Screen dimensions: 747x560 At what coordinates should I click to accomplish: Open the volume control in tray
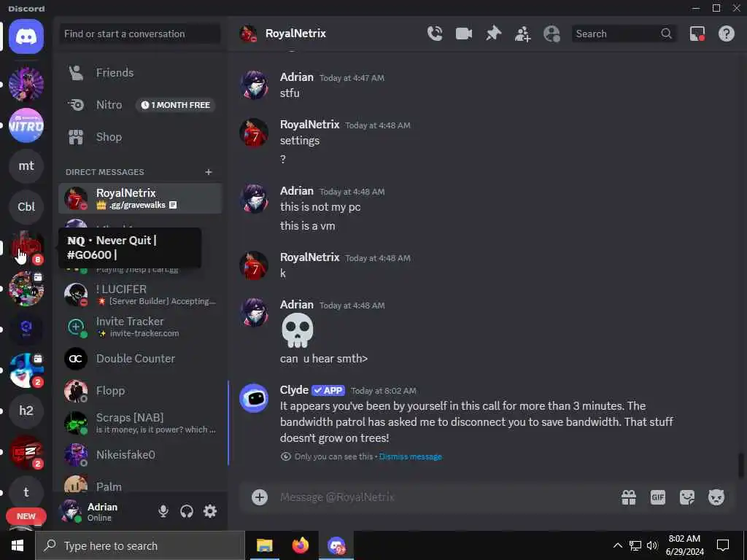coord(652,545)
